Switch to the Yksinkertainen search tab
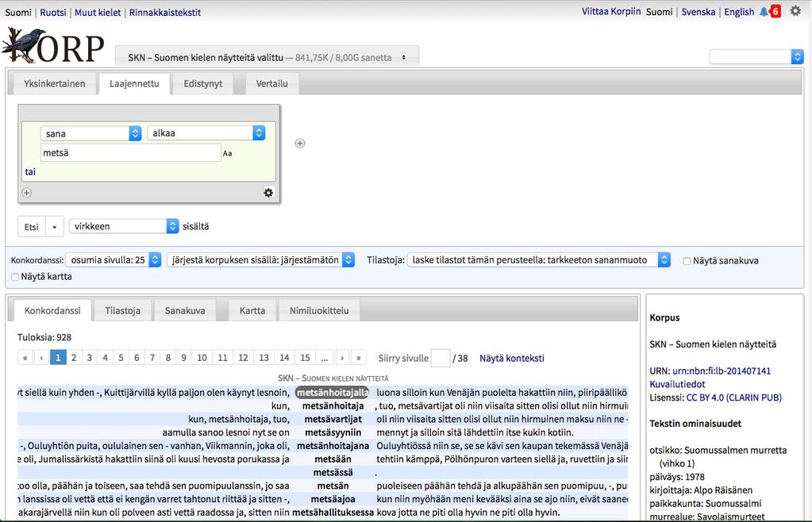This screenshot has height=522, width=812. coord(55,83)
